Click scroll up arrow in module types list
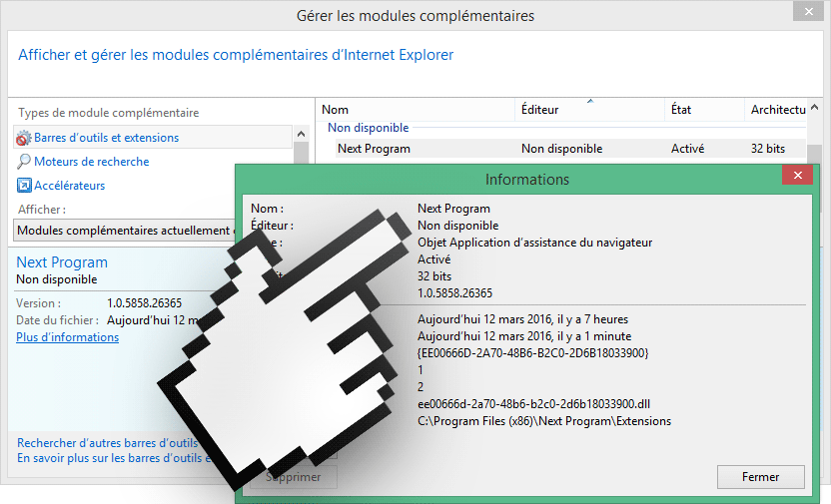The width and height of the screenshot is (831, 504). [301, 134]
